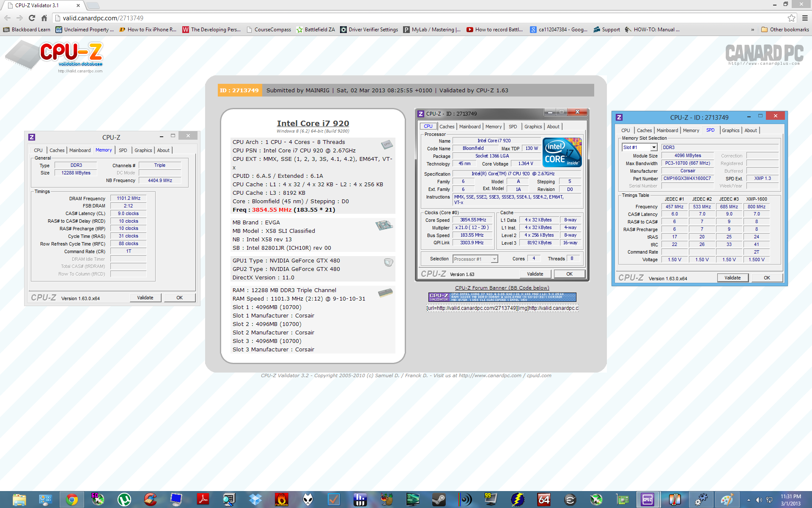
Task: Switch to CPU tab in left CPU-Z window
Action: click(x=38, y=150)
